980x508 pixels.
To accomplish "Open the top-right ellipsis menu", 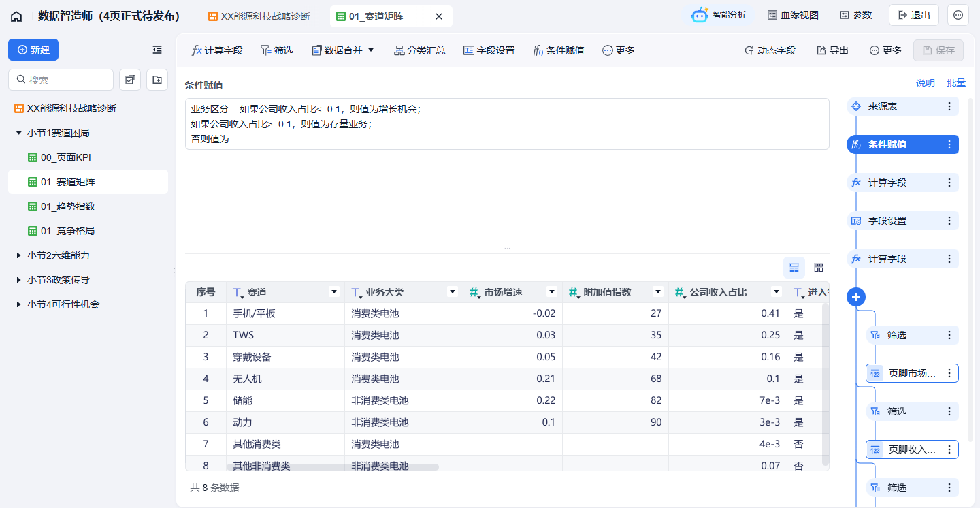I will pyautogui.click(x=958, y=15).
